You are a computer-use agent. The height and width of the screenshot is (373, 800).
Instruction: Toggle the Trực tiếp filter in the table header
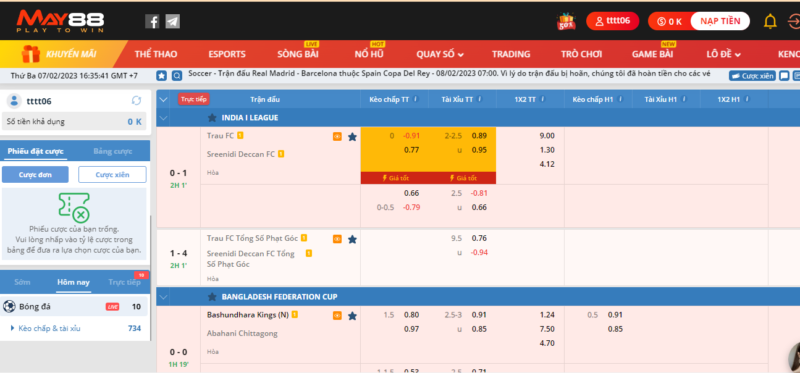[x=193, y=100]
